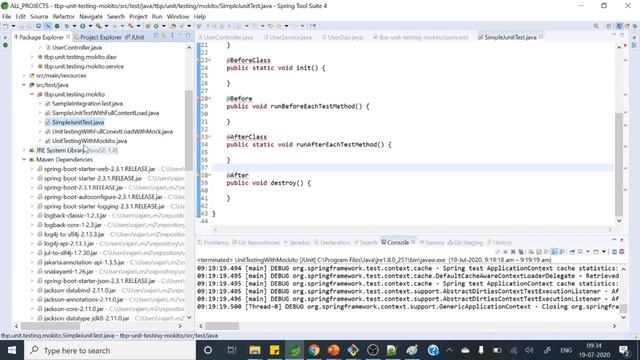
Task: Open the Navigate menu
Action: 91,16
